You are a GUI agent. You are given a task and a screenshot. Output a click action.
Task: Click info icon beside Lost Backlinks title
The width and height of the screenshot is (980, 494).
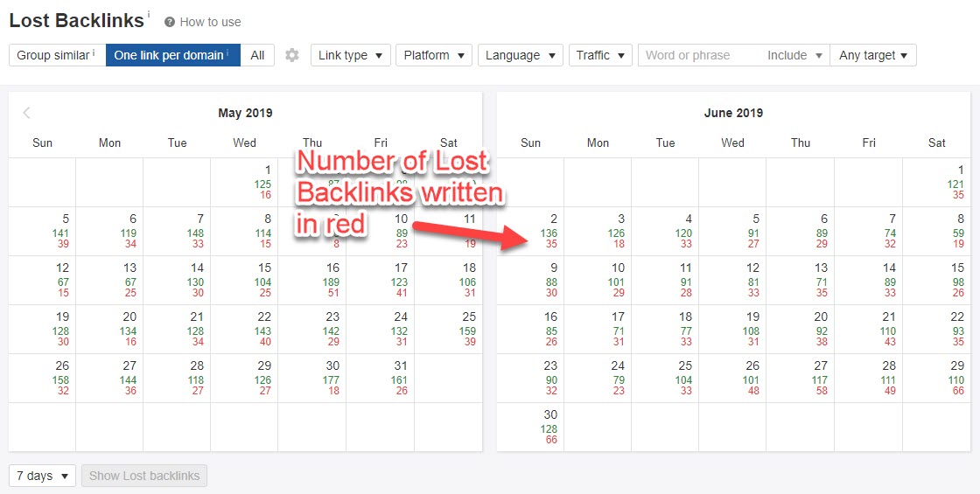pyautogui.click(x=149, y=15)
